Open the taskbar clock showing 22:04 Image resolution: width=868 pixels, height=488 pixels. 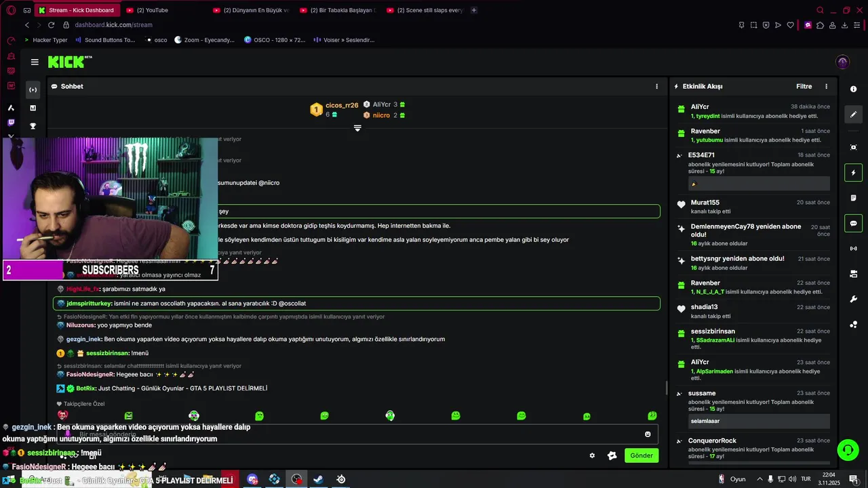tap(830, 479)
